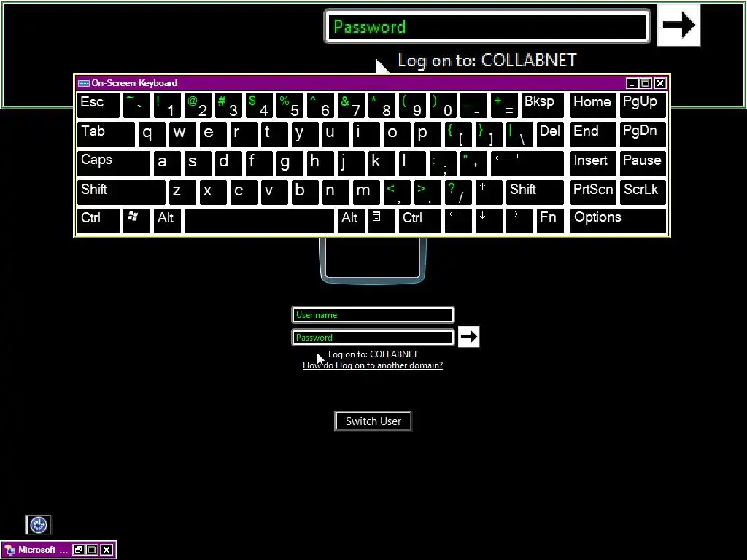Click the magnified Password field at top
Image resolution: width=747 pixels, height=560 pixels.
coord(487,26)
